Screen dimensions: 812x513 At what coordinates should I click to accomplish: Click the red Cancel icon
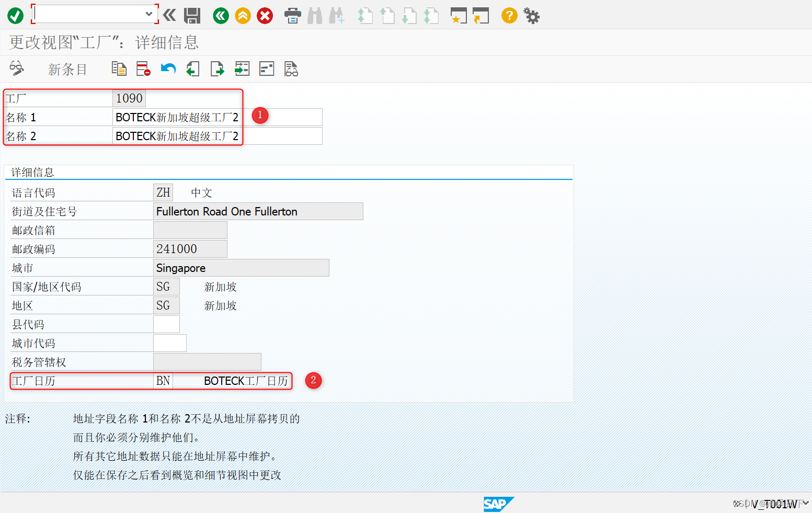coord(265,15)
